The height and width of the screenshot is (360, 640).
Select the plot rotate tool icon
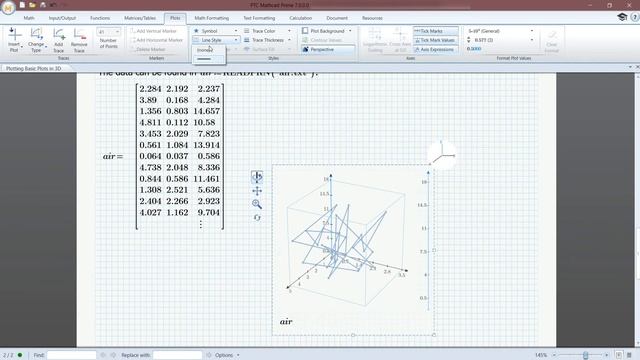pos(257,177)
